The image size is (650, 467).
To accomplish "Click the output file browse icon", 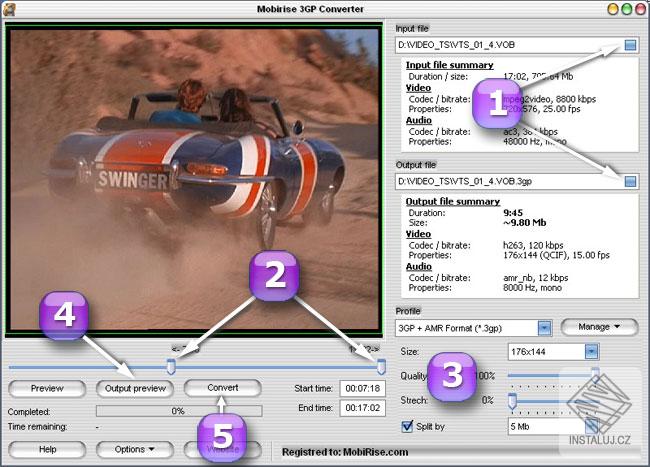I will [630, 181].
